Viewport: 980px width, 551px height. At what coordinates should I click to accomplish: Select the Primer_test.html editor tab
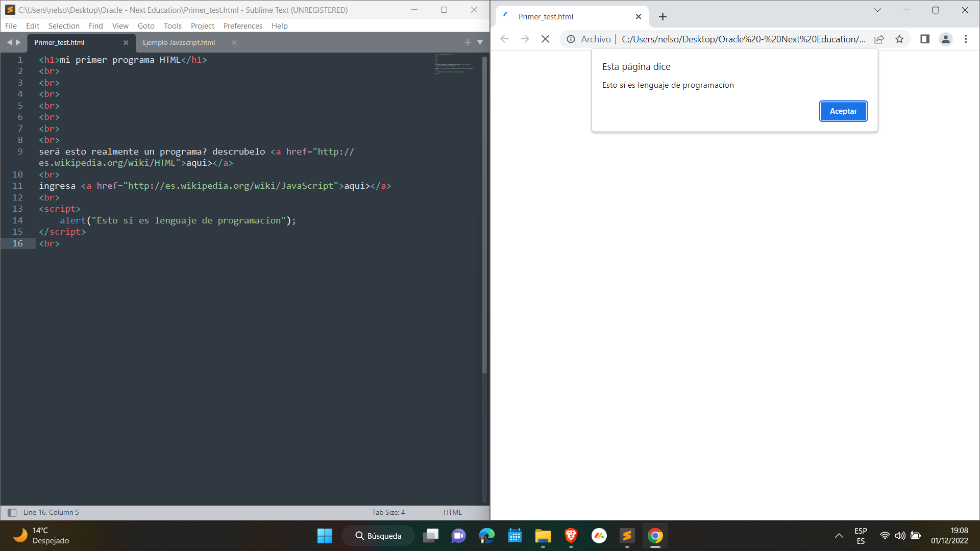click(59, 42)
